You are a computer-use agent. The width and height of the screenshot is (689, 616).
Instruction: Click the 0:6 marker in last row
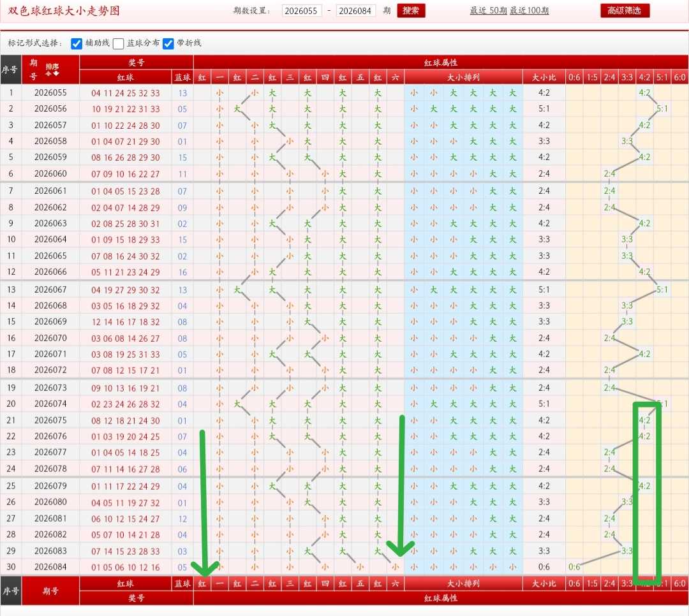point(574,568)
